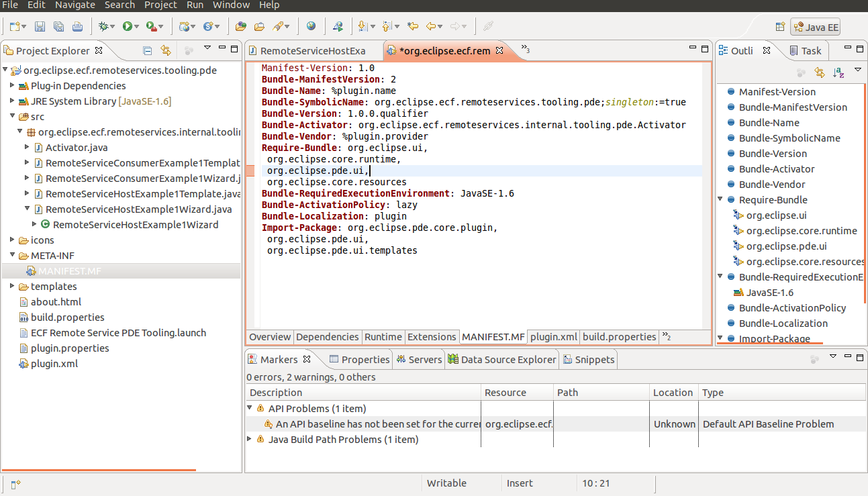
Task: Toggle Link with Editor in Outline view
Action: [x=820, y=72]
